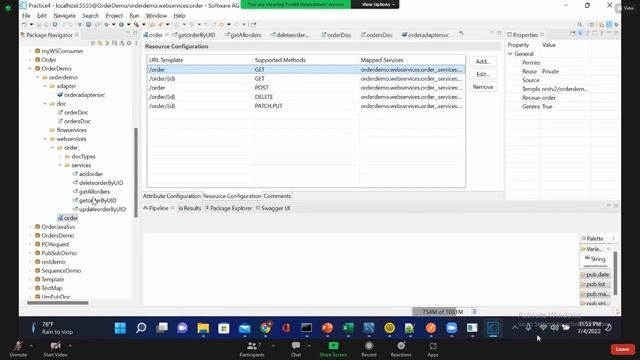Select the /order POST resource row

(306, 88)
